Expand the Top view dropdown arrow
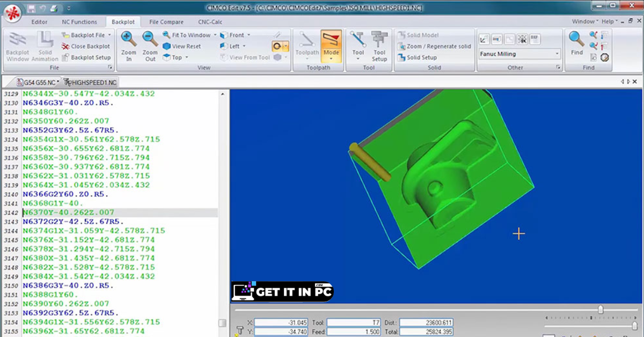 [x=187, y=57]
